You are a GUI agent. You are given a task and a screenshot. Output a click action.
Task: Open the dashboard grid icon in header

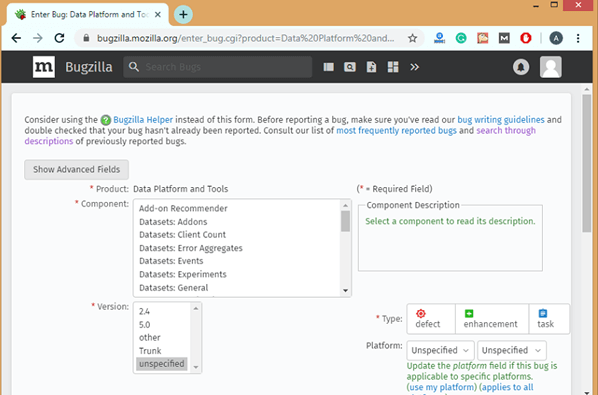(x=393, y=67)
